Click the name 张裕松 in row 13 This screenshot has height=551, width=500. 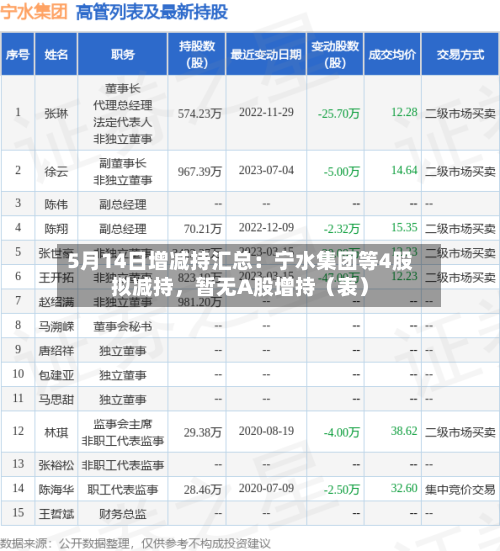[56, 465]
